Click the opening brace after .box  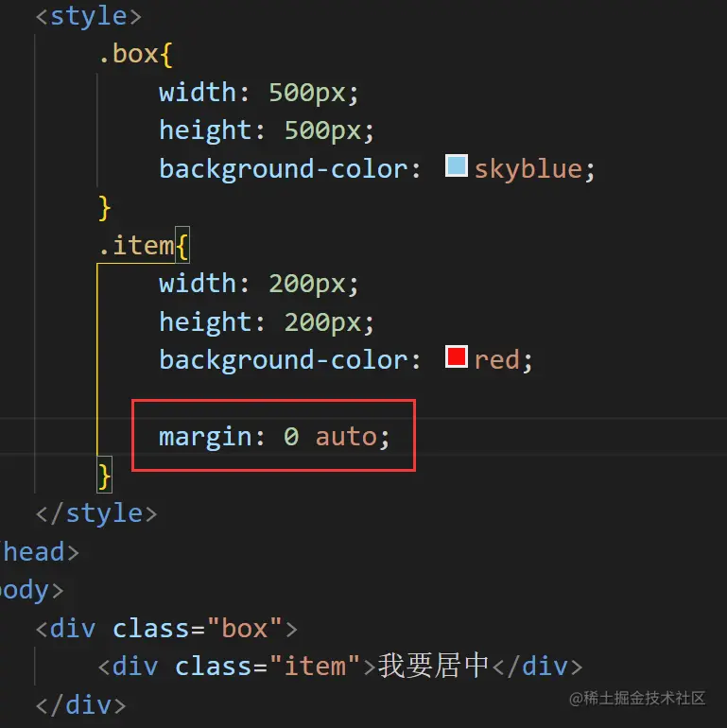[x=166, y=54]
